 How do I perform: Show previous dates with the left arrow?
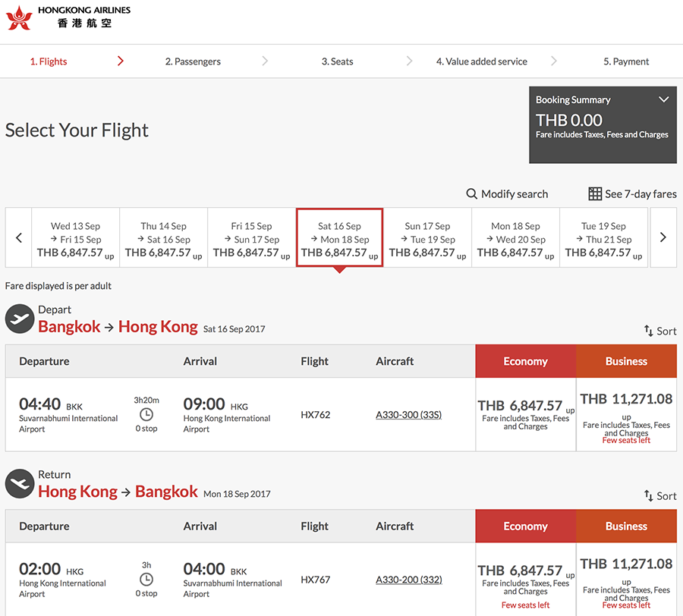click(x=19, y=237)
